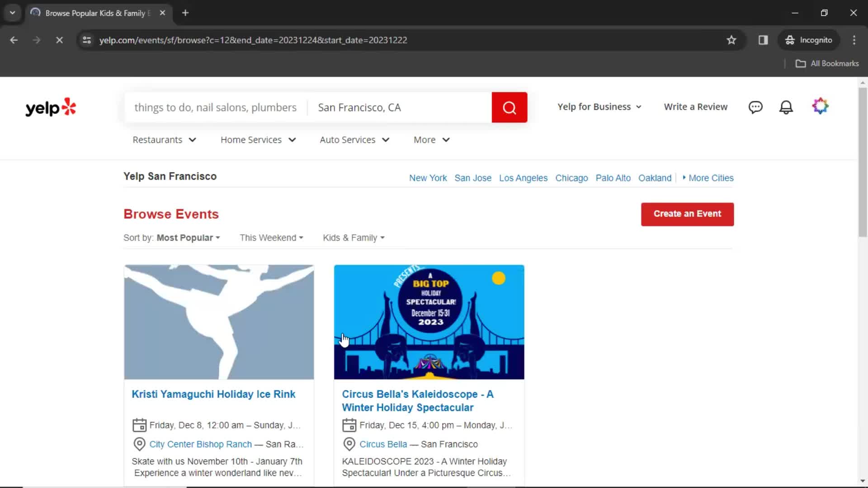Switch city to Oakland
This screenshot has width=868, height=488.
(655, 178)
